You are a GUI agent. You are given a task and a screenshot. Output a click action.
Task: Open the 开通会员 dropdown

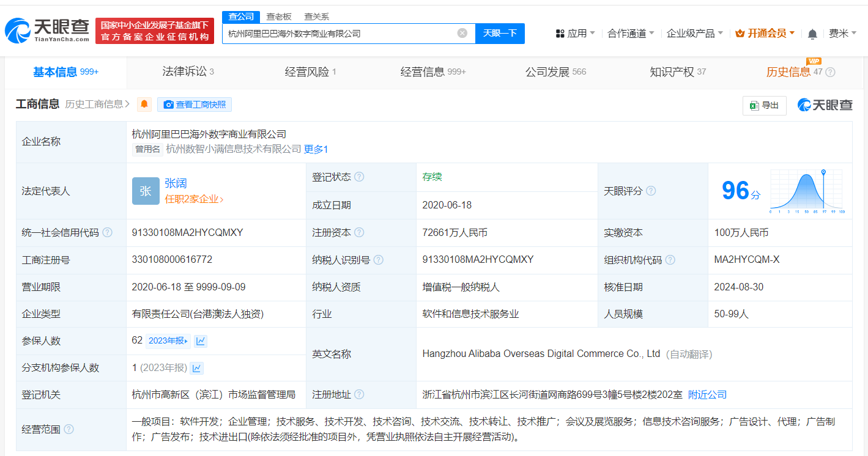coord(765,33)
